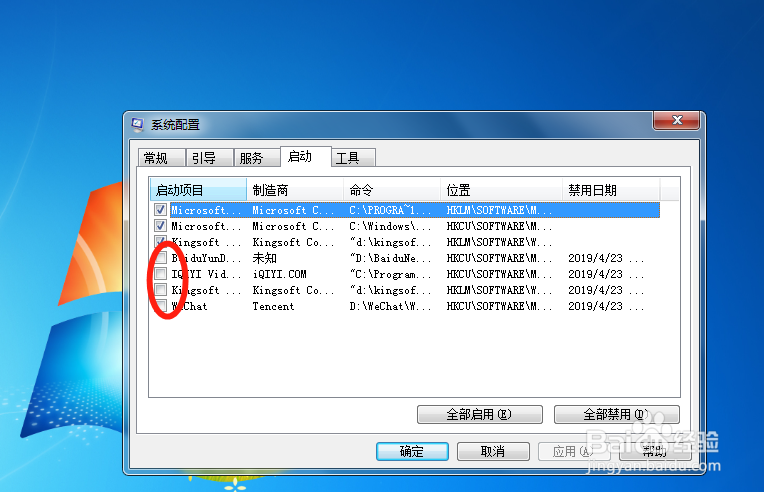
Task: Select the "D:\BaiduNe... command cell
Action: click(390, 258)
